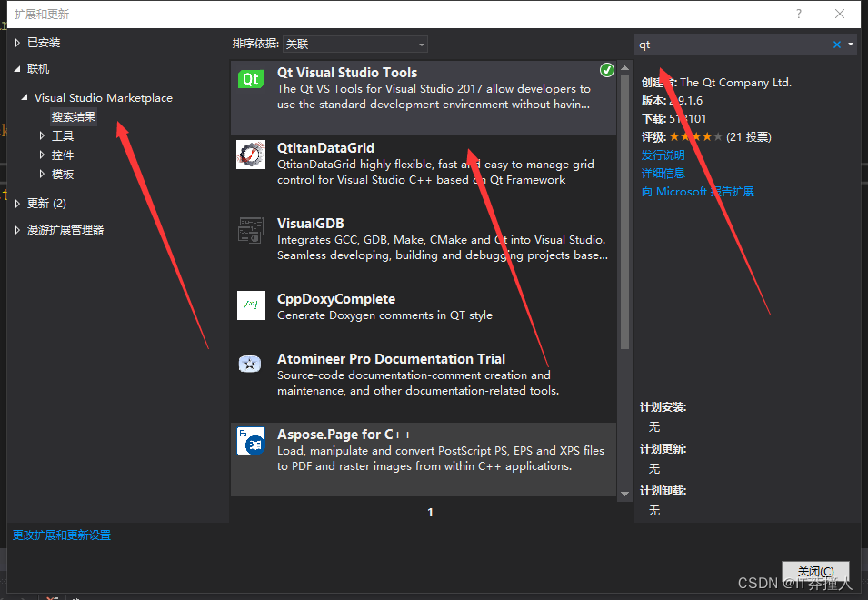Expand the 工具 category
This screenshot has width=868, height=600.
tap(42, 135)
